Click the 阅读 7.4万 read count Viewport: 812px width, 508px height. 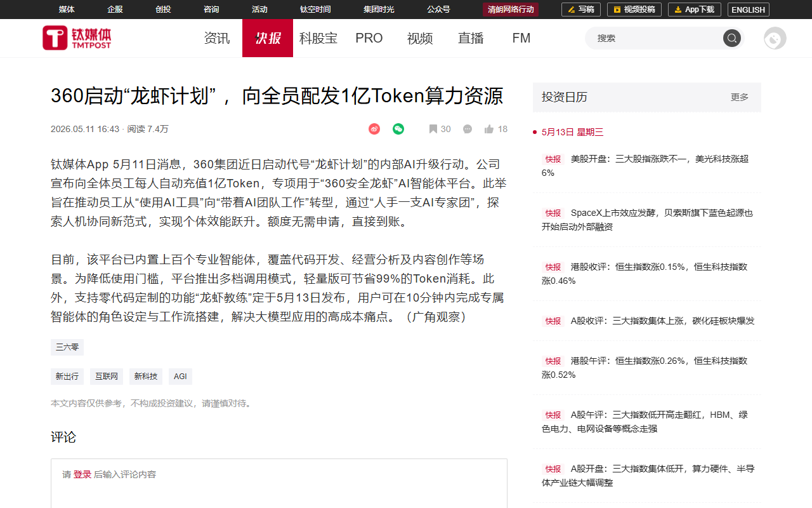(x=148, y=129)
